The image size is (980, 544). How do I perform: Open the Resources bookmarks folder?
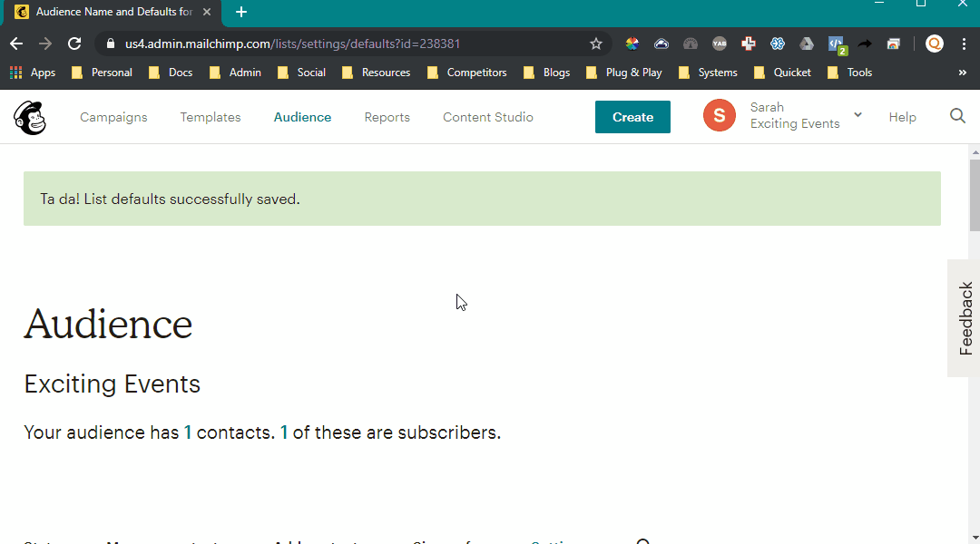377,73
